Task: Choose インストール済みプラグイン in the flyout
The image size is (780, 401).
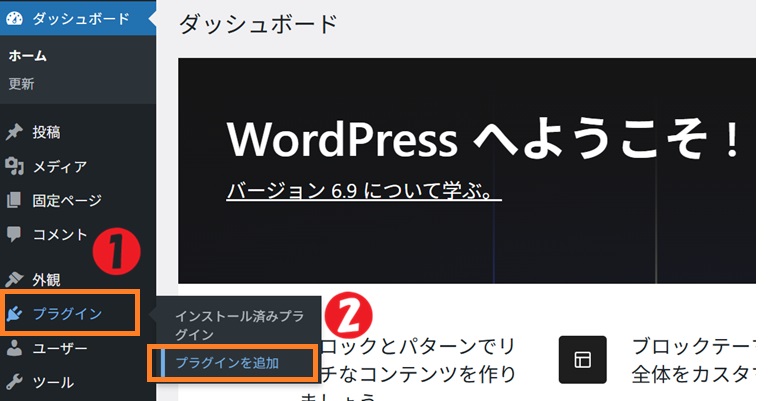Action: pos(239,325)
